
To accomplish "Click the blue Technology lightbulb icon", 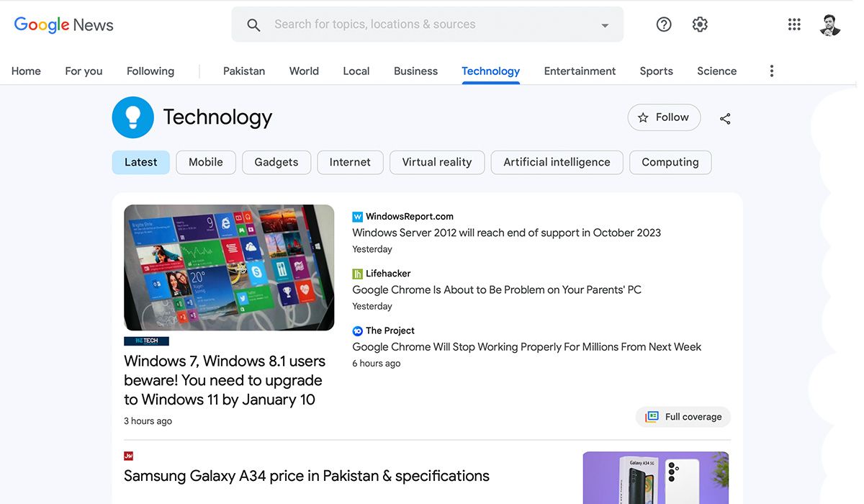I will coord(133,117).
